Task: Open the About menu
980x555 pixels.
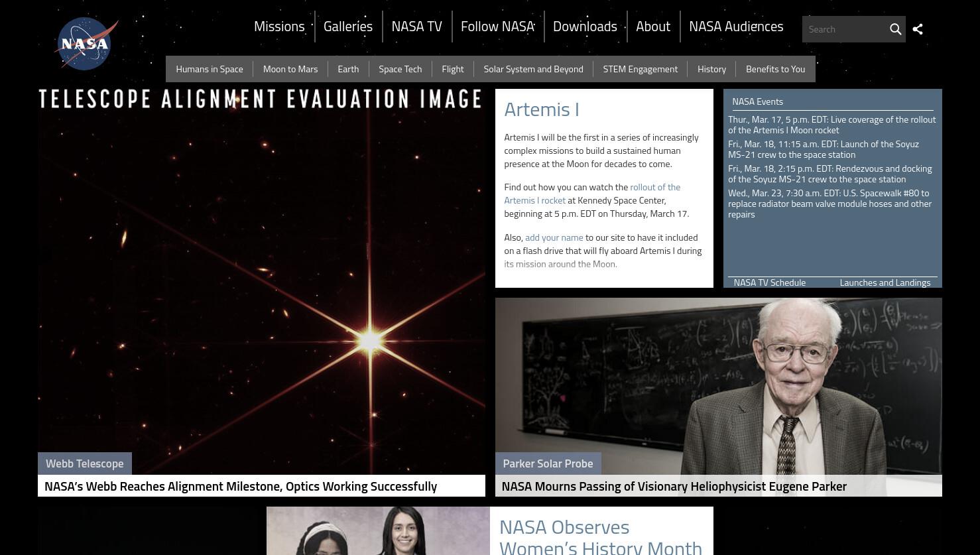Action: (x=653, y=27)
